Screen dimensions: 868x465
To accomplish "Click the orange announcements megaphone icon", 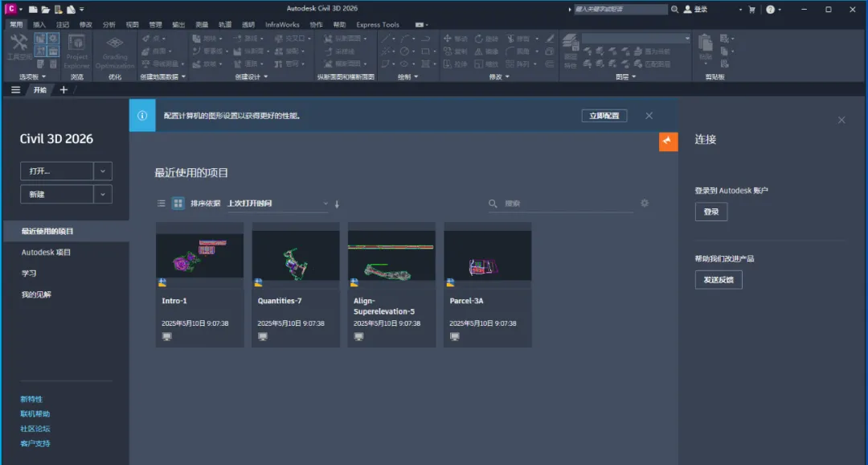I will [668, 142].
